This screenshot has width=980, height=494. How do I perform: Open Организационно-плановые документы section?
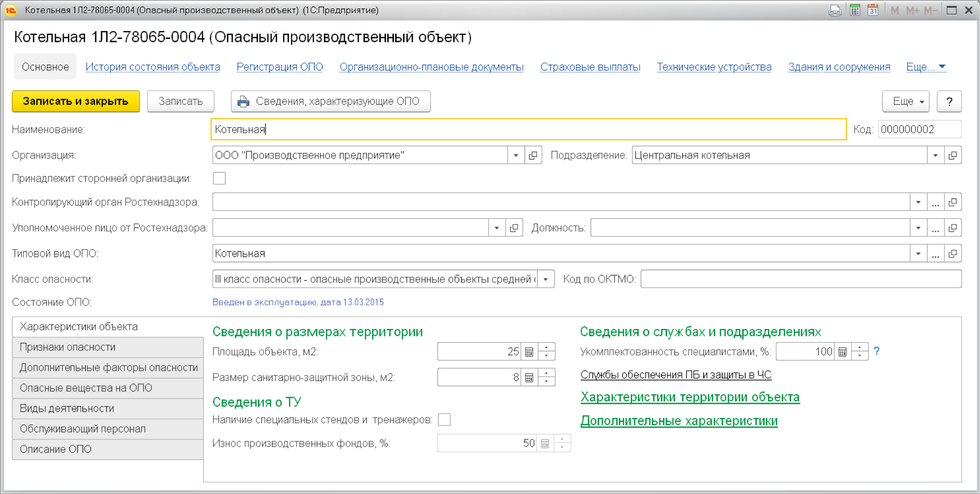click(431, 67)
